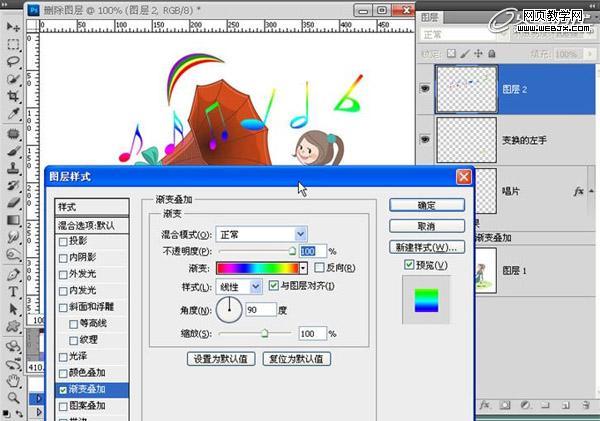Click the rainbow gradient color bar
This screenshot has width=600, height=421.
(x=257, y=268)
